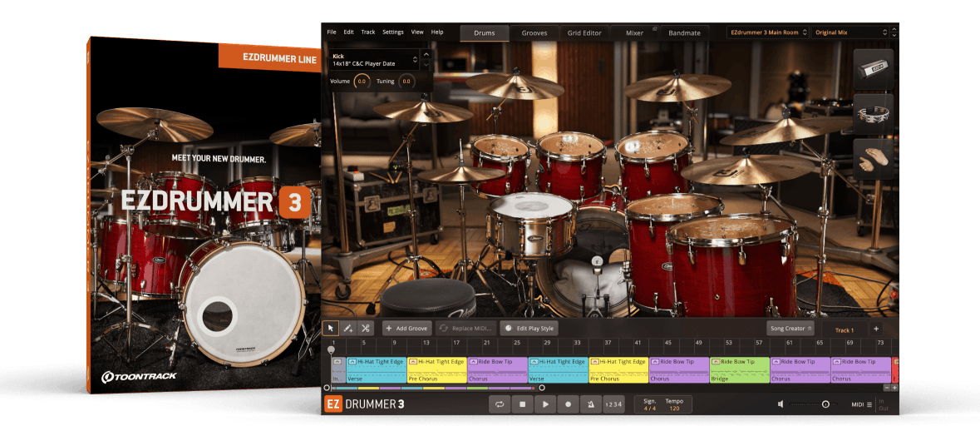Switch to the Grid Editor tab
This screenshot has width=980, height=446.
pos(584,33)
